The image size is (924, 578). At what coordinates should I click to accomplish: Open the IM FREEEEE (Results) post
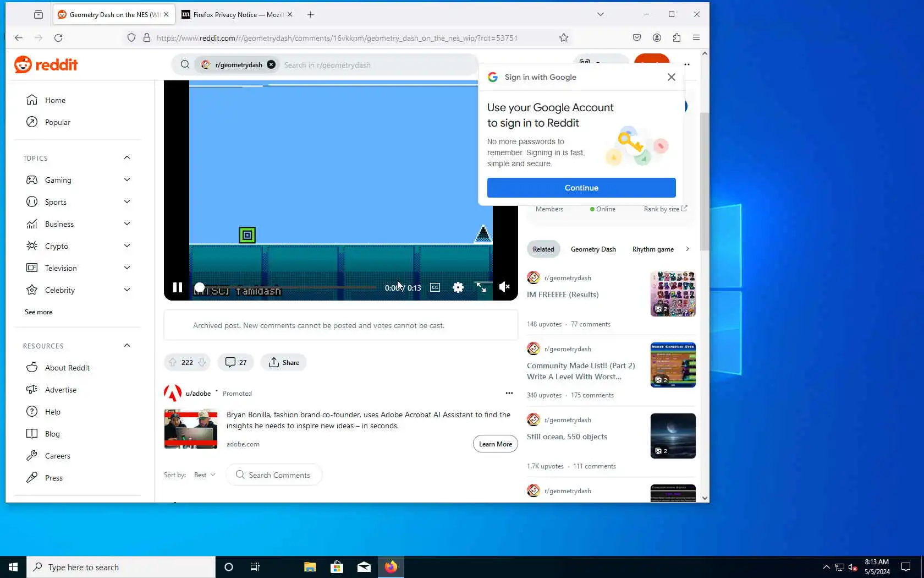click(x=563, y=295)
